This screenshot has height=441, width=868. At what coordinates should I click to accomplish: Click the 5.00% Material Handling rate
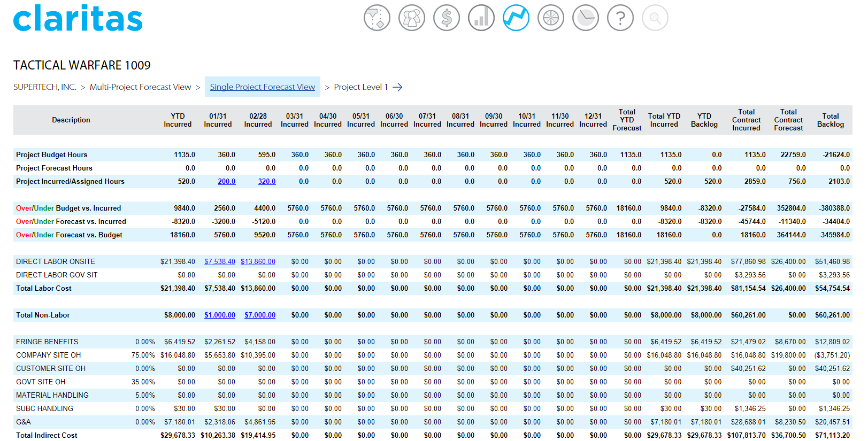click(x=145, y=395)
